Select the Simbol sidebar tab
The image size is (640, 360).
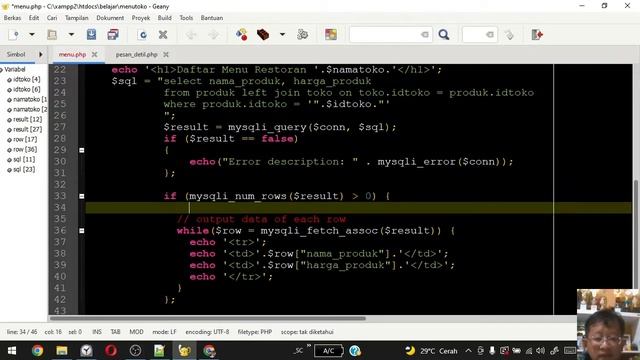[16, 54]
